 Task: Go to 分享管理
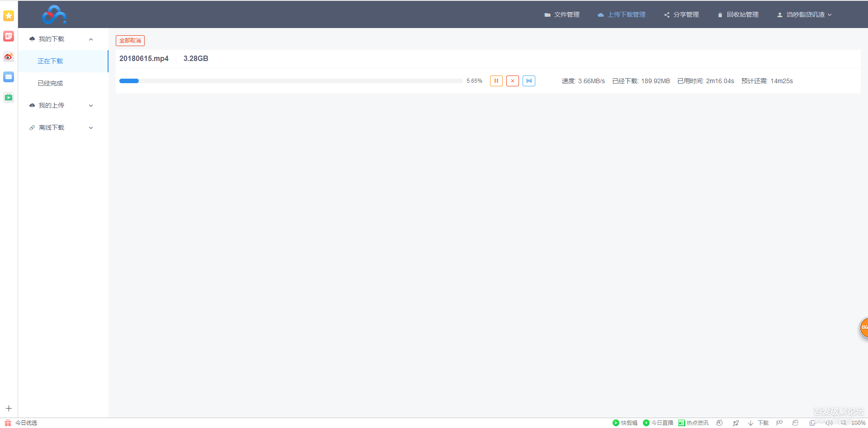681,14
